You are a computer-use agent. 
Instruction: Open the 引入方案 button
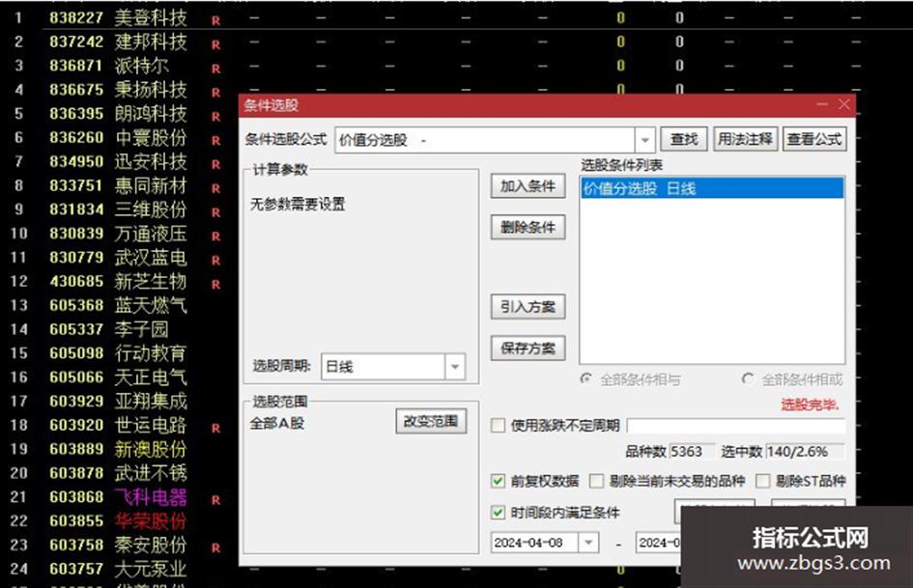click(528, 307)
